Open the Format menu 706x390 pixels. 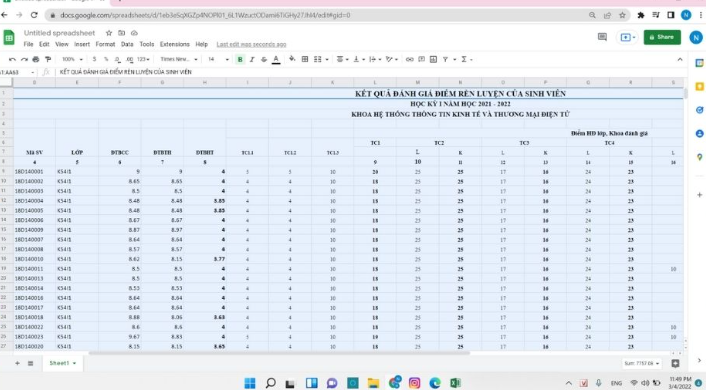[x=105, y=44]
